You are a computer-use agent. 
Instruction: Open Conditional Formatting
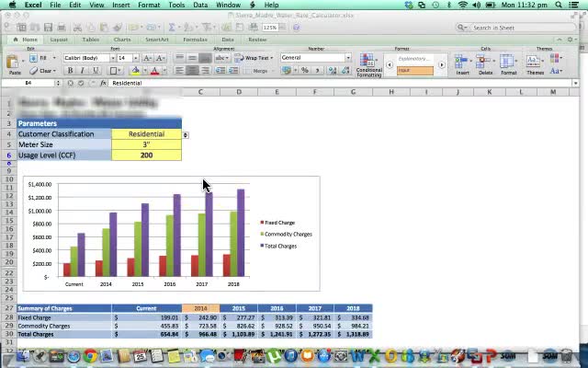coord(368,65)
